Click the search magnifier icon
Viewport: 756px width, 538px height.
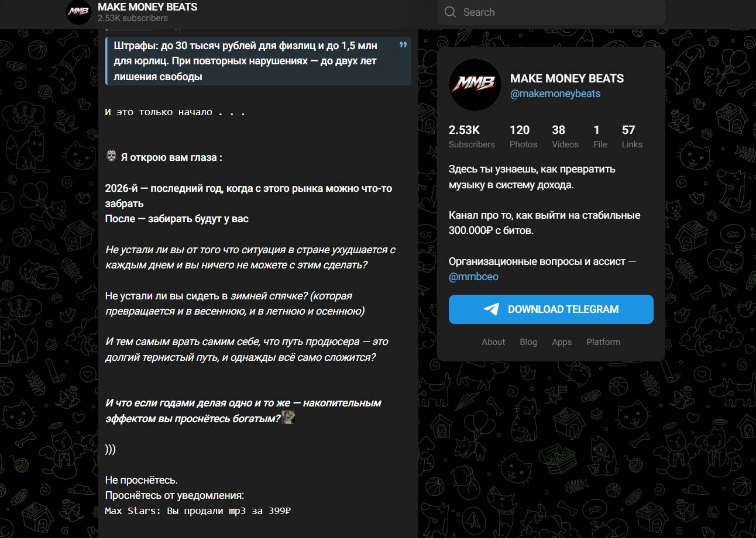[450, 12]
